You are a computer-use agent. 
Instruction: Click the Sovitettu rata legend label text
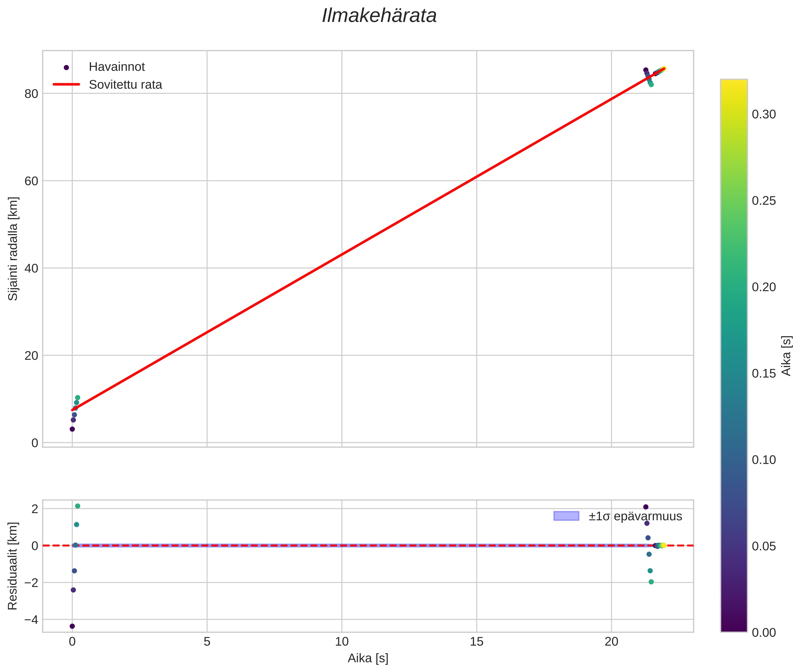[125, 85]
